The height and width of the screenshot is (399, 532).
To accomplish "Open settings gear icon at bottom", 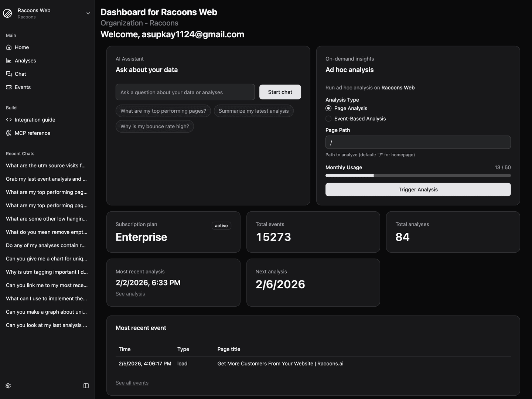I will pyautogui.click(x=8, y=386).
